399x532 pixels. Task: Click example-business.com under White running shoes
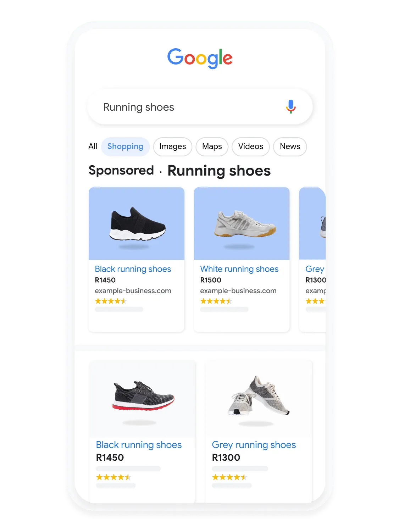tap(238, 291)
